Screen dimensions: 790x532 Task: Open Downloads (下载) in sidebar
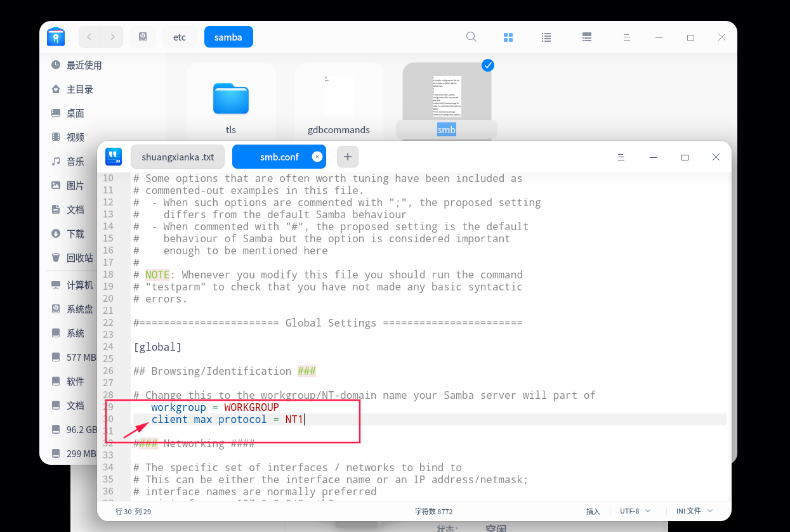76,233
